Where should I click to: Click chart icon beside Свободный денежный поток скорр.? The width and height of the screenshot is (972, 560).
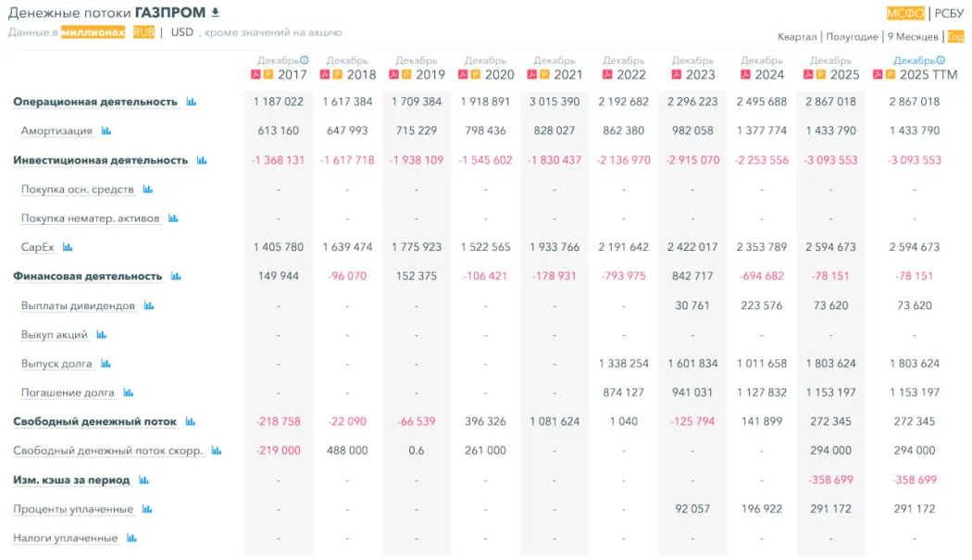[217, 450]
